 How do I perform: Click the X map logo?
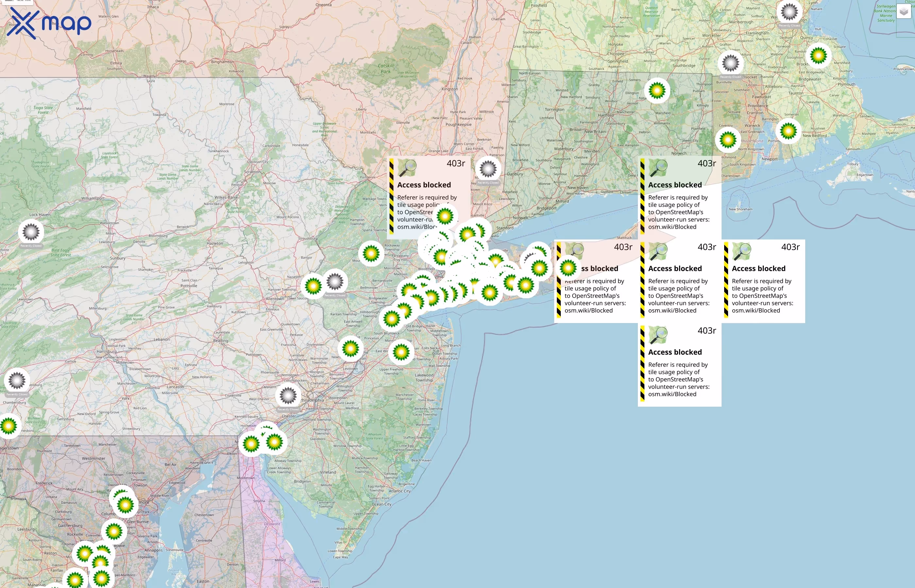click(x=49, y=23)
